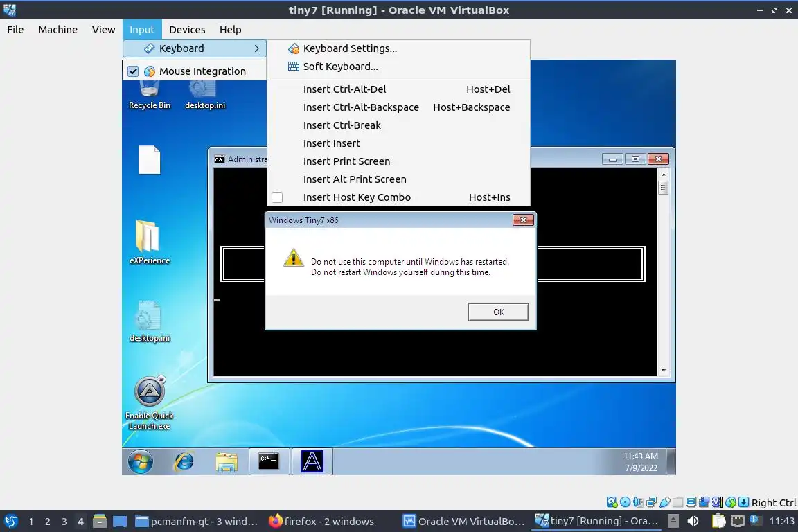Choose Insert Ctrl-Alt-Backspace

(x=398, y=107)
